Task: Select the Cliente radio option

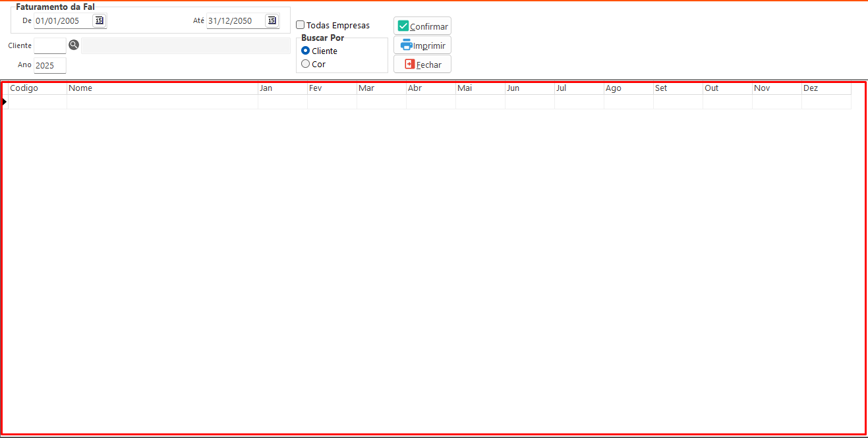Action: pyautogui.click(x=306, y=51)
